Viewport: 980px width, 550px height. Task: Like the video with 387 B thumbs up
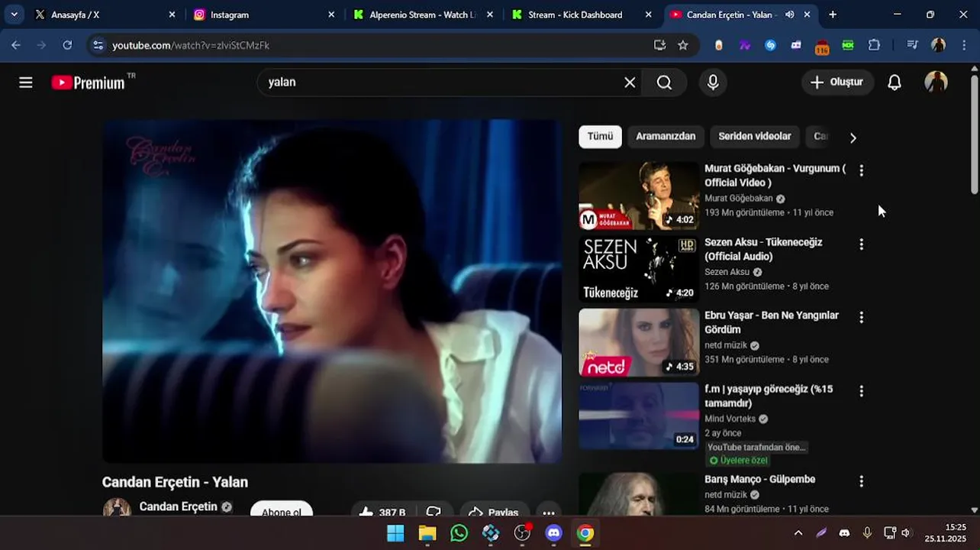click(382, 510)
